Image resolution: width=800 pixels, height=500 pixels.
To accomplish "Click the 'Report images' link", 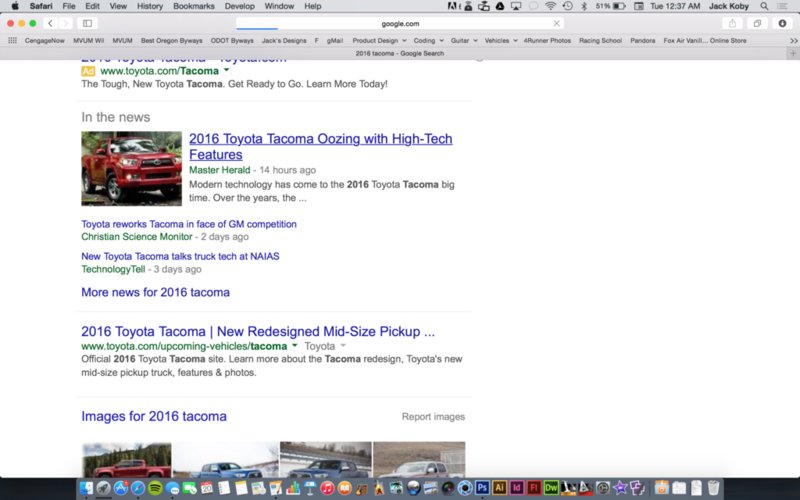I will click(x=433, y=417).
